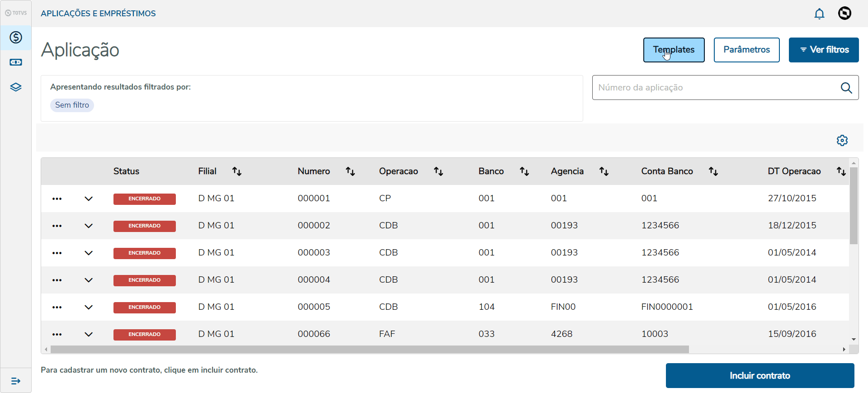Click the Incluir contrato button
Image resolution: width=868 pixels, height=393 pixels.
759,375
